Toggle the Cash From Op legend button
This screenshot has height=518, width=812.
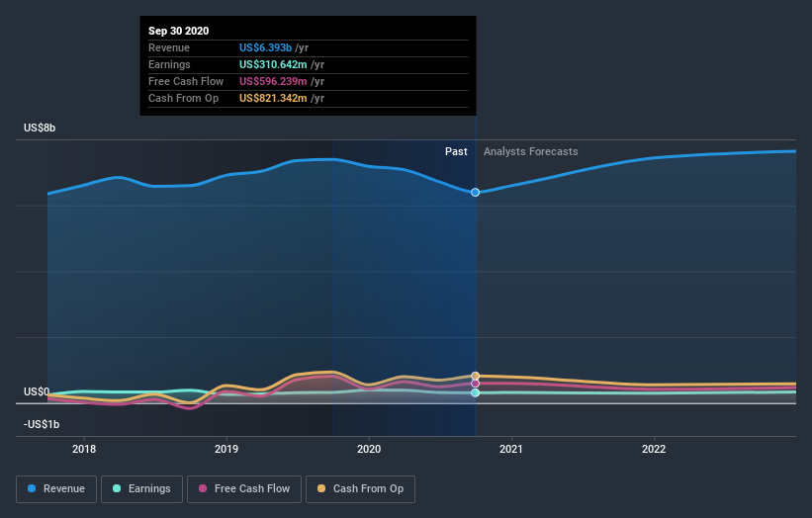click(360, 489)
